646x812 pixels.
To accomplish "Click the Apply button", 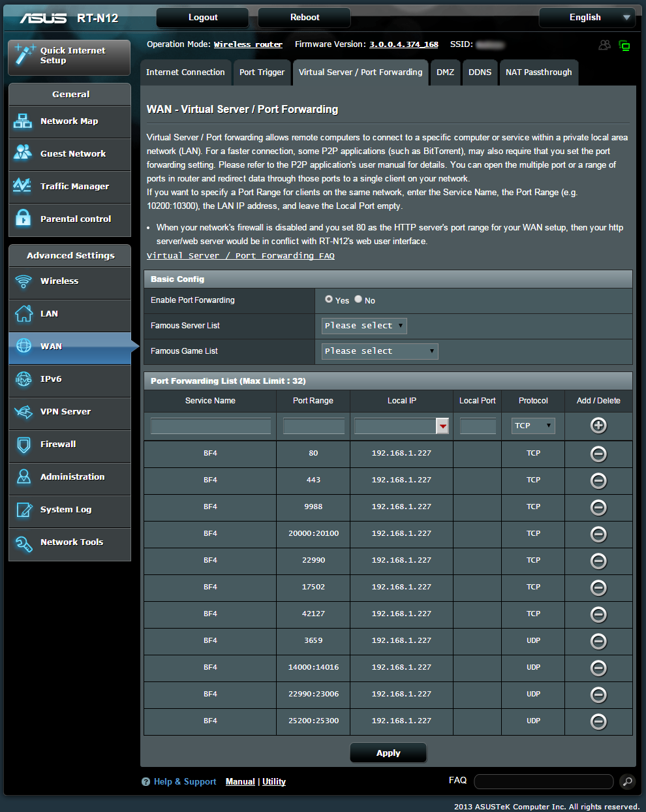I will (x=388, y=753).
